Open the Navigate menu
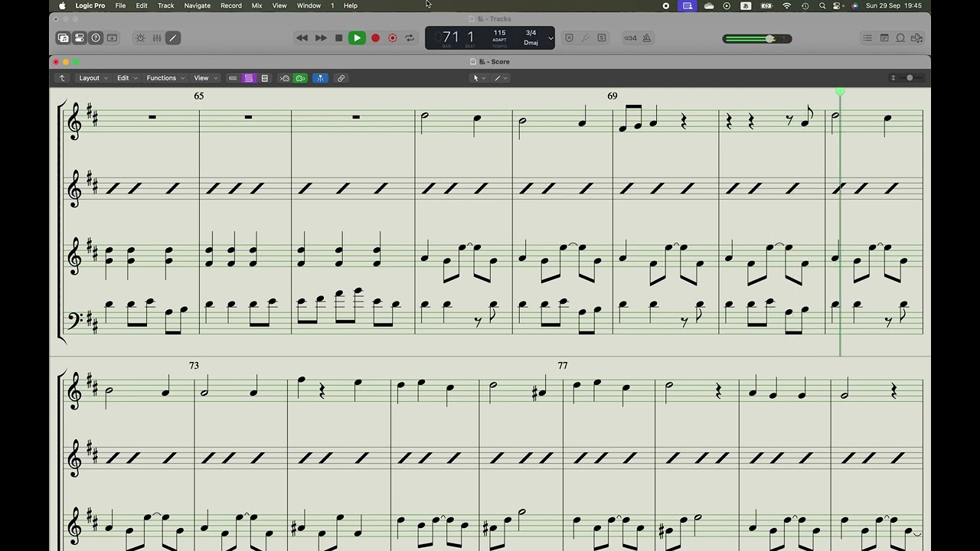 coord(197,5)
